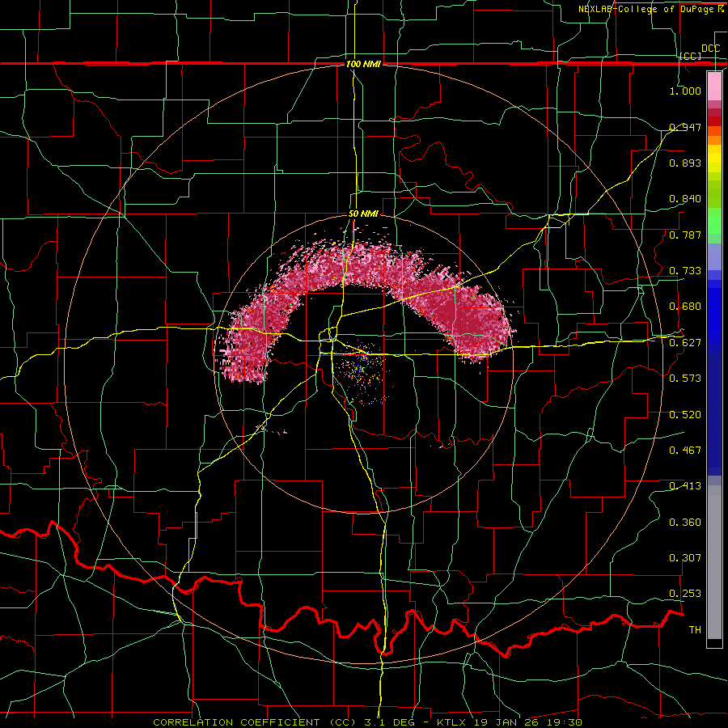Select the 0.253 scale value
Image resolution: width=728 pixels, height=728 pixels.
pyautogui.click(x=685, y=594)
